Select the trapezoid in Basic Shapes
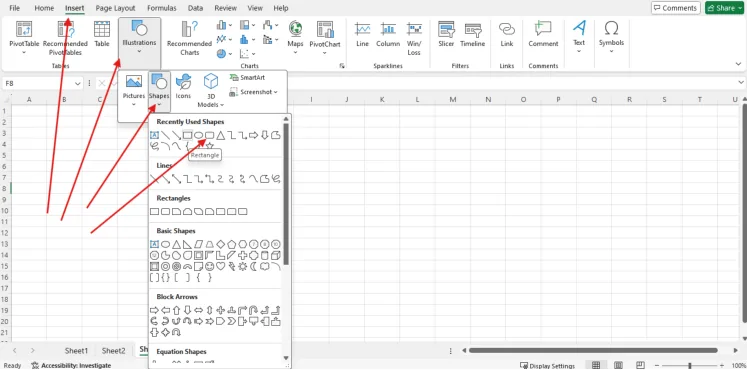 [210, 244]
